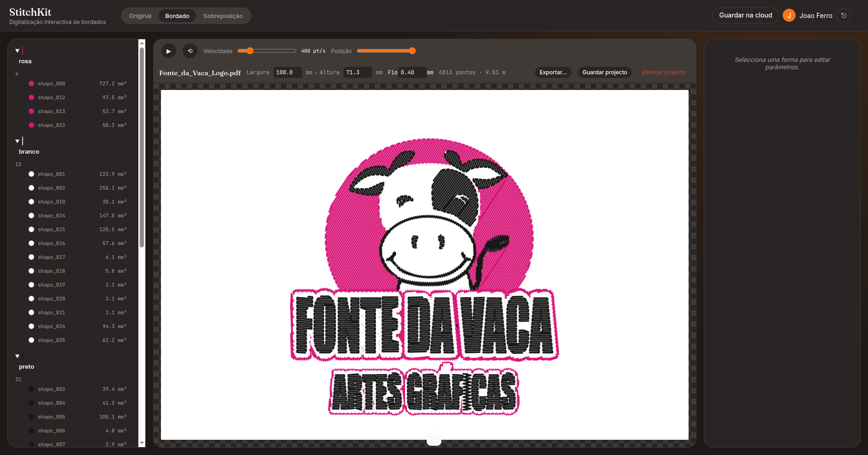Click Guardar na cloud button
This screenshot has height=455, width=868.
pos(745,15)
